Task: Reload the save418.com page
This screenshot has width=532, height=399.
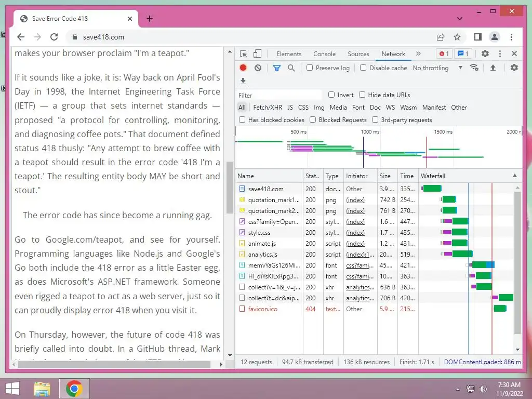Action: tap(54, 37)
